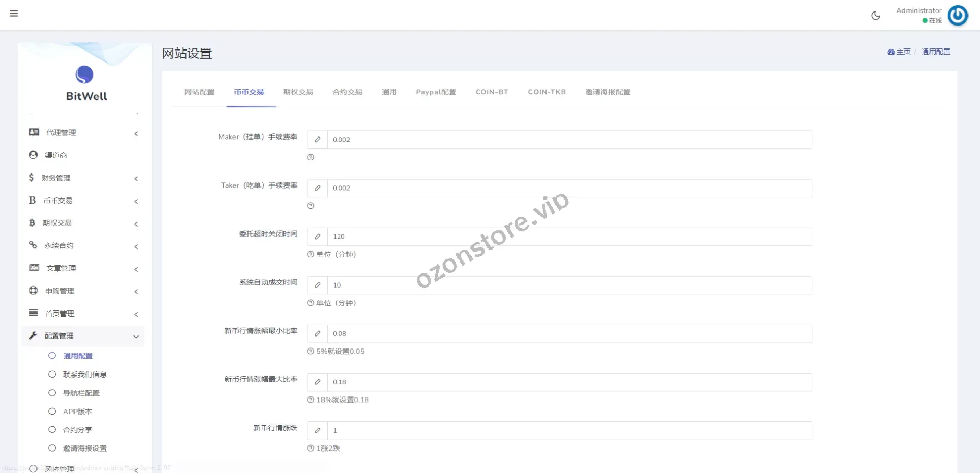
Task: Open 导航栏配置 in sidebar
Action: 81,393
